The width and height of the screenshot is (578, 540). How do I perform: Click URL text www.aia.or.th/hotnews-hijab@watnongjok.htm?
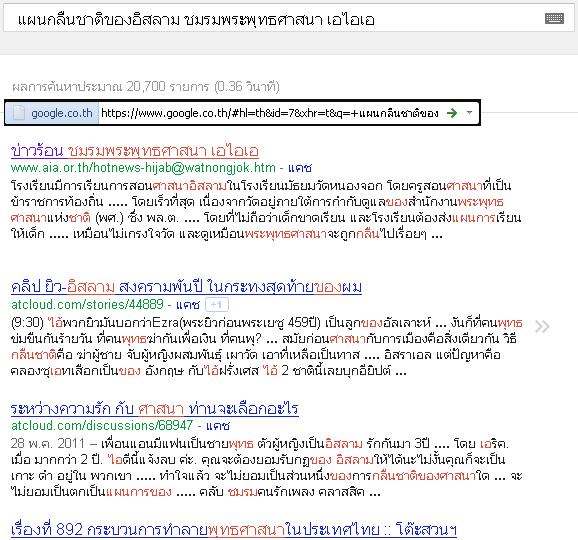pyautogui.click(x=143, y=168)
